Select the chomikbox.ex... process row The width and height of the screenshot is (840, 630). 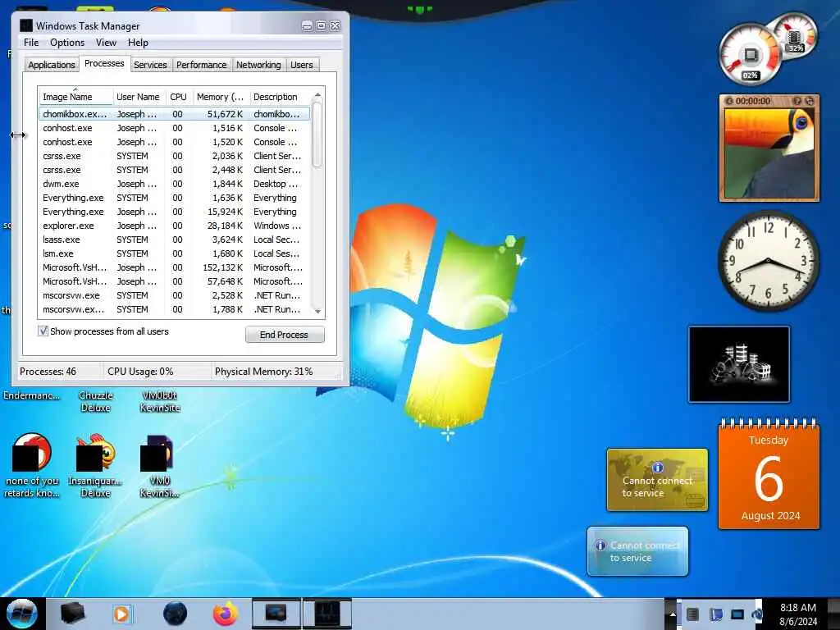(174, 114)
